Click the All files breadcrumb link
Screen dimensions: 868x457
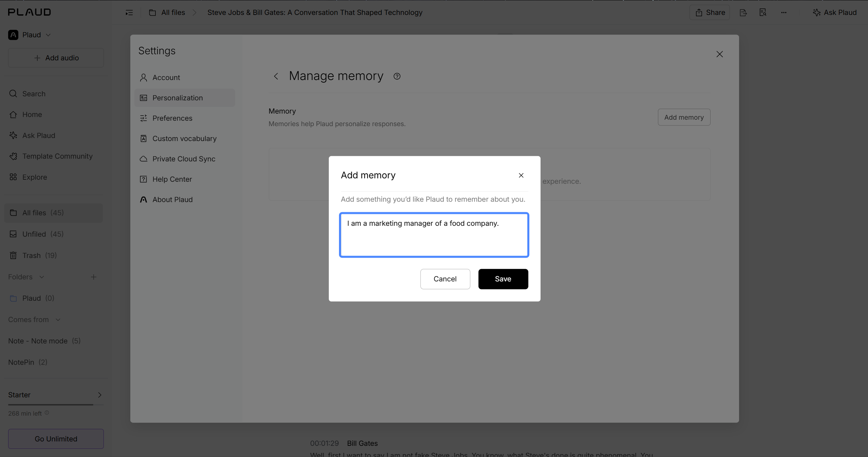pyautogui.click(x=173, y=13)
